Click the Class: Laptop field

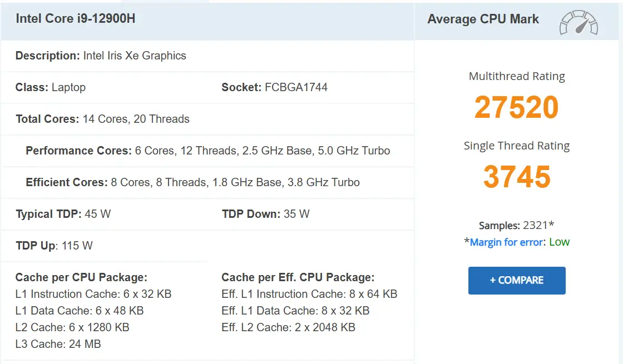(x=51, y=87)
